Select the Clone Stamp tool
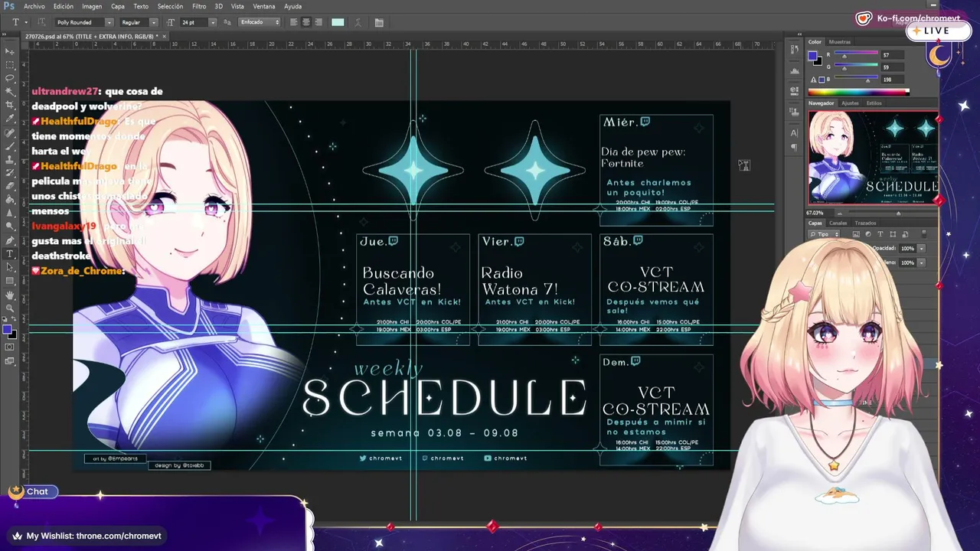Image resolution: width=980 pixels, height=551 pixels. [10, 159]
